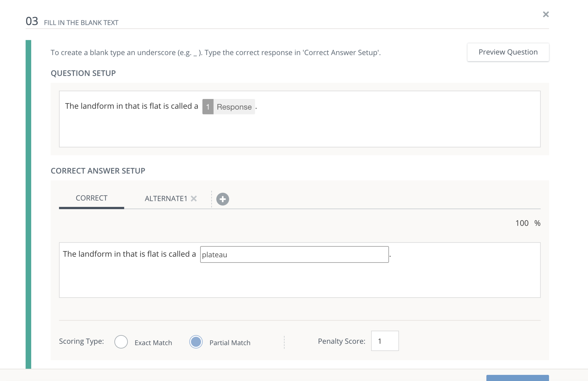Viewport: 588px width, 381px height.
Task: Click the 03 question number heading
Action: 32,21
